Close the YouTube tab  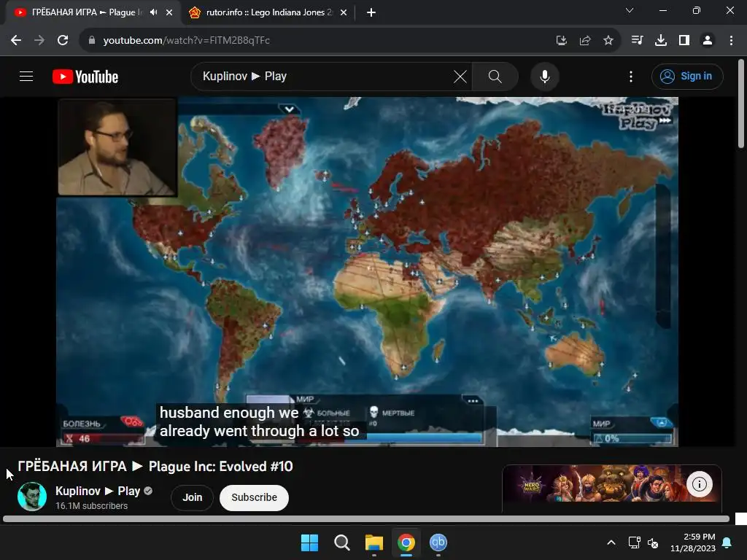tap(169, 12)
